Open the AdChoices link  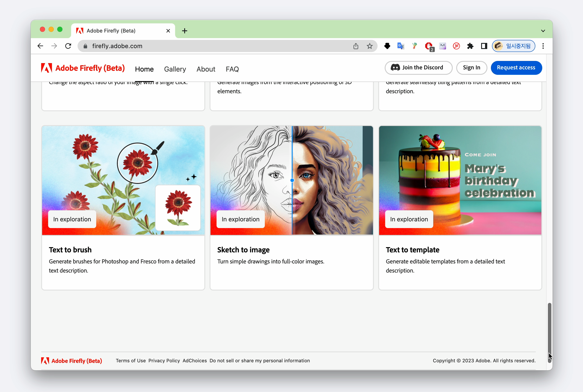click(x=195, y=361)
